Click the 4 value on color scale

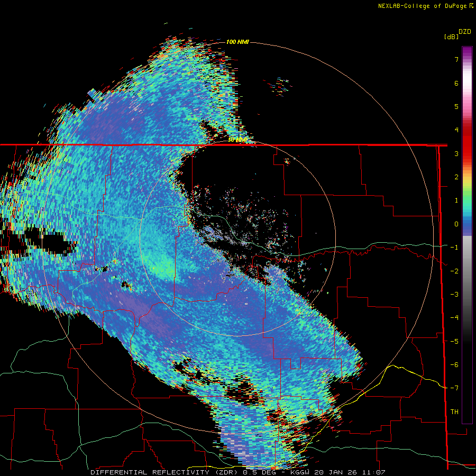[456, 130]
